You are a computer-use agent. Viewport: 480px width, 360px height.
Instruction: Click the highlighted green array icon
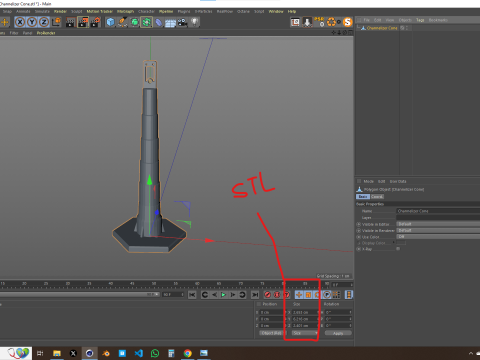pos(146,22)
